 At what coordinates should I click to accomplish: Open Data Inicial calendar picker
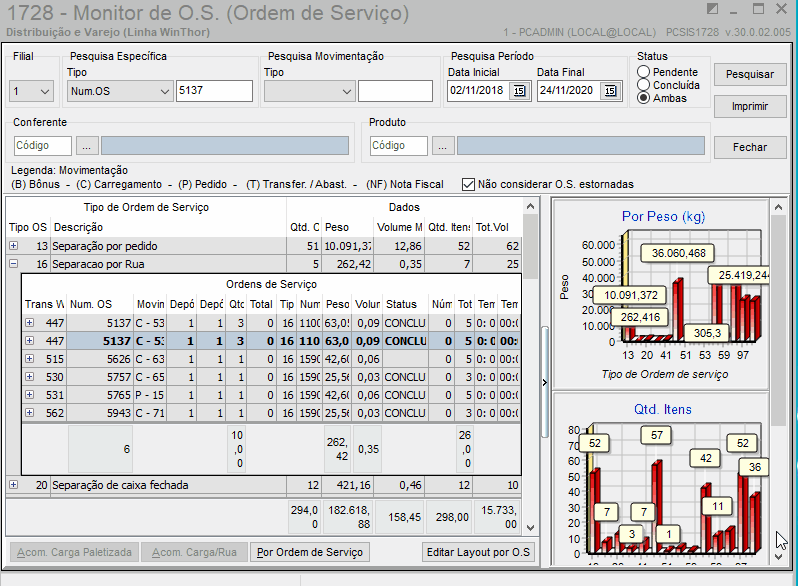tap(519, 91)
